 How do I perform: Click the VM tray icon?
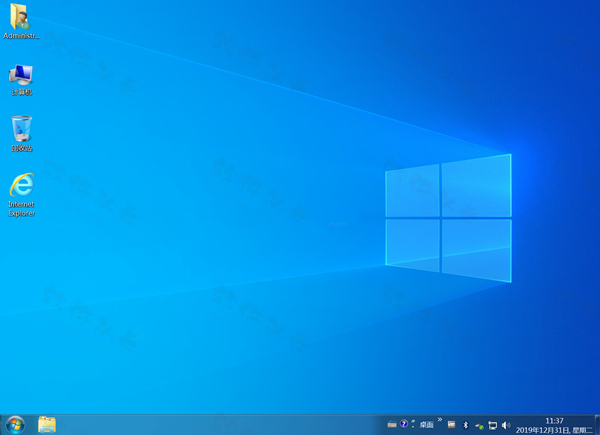[x=452, y=425]
